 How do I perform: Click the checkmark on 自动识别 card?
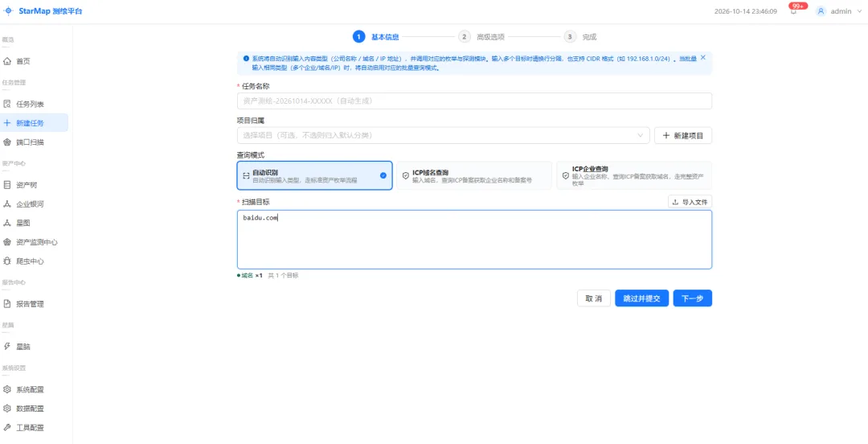(383, 175)
